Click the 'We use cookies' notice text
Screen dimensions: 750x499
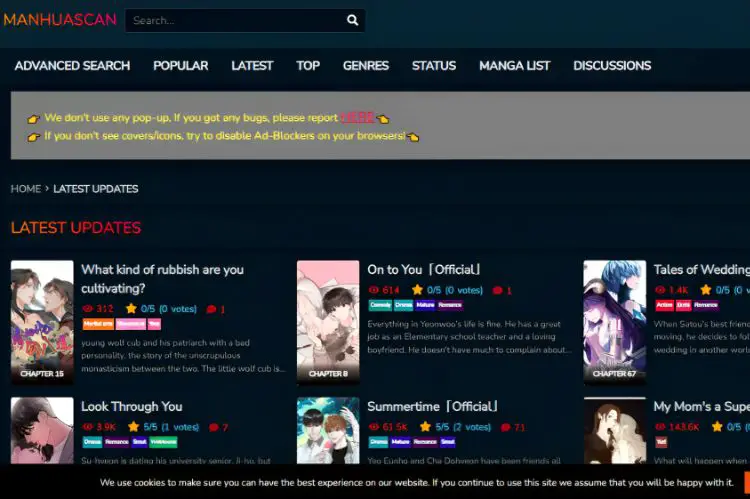click(x=416, y=482)
